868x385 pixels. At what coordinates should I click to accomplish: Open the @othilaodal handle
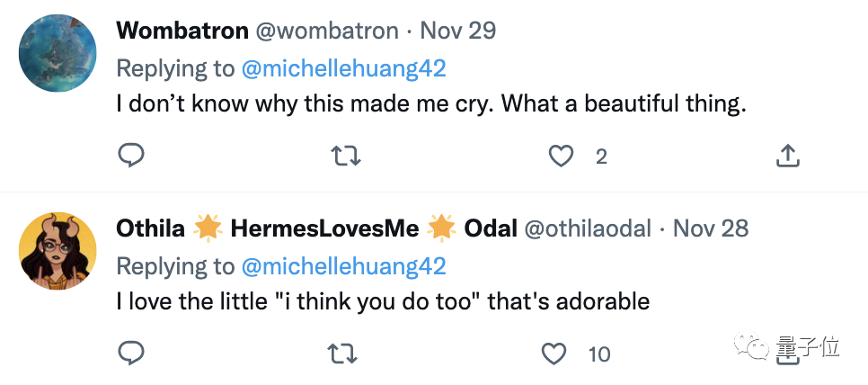click(587, 228)
